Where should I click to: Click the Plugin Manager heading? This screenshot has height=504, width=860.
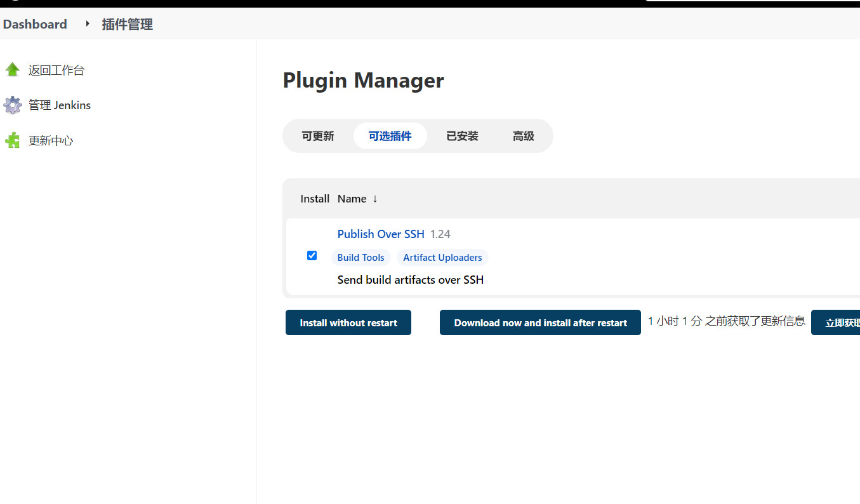363,81
